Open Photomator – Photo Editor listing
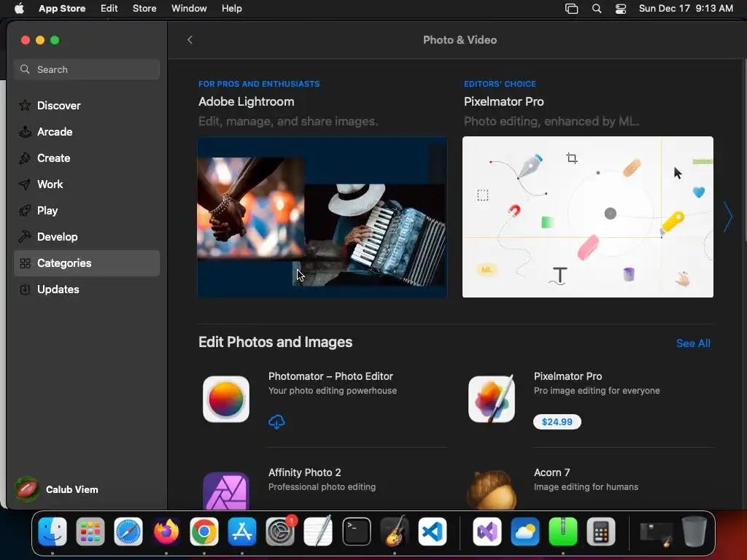The height and width of the screenshot is (560, 747). 330,376
